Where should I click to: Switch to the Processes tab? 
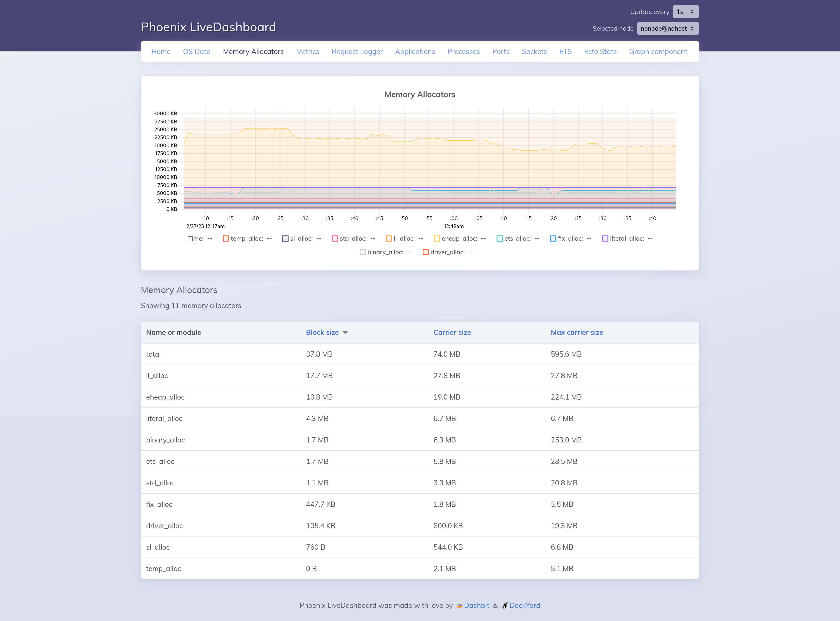pyautogui.click(x=463, y=51)
